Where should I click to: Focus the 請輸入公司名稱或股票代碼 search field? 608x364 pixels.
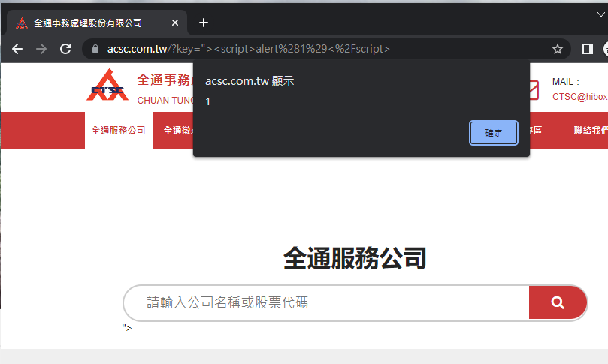click(x=325, y=302)
